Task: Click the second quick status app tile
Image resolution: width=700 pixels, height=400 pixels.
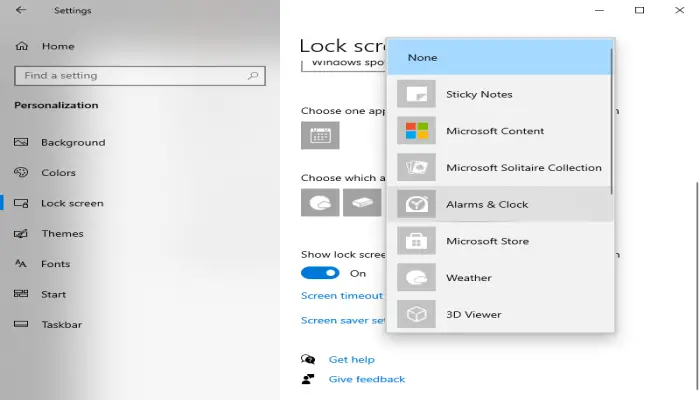Action: (x=362, y=202)
